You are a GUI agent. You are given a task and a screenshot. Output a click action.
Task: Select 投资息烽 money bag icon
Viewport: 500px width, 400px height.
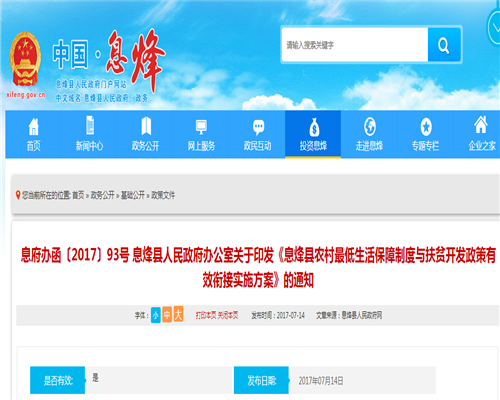[314, 127]
